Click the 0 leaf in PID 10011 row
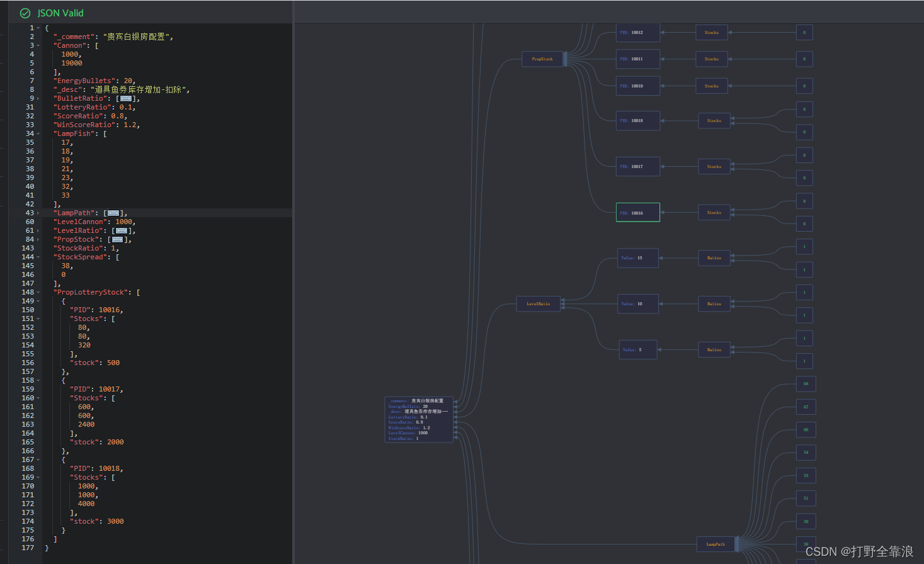Screen dimensions: 924x564 (804, 59)
